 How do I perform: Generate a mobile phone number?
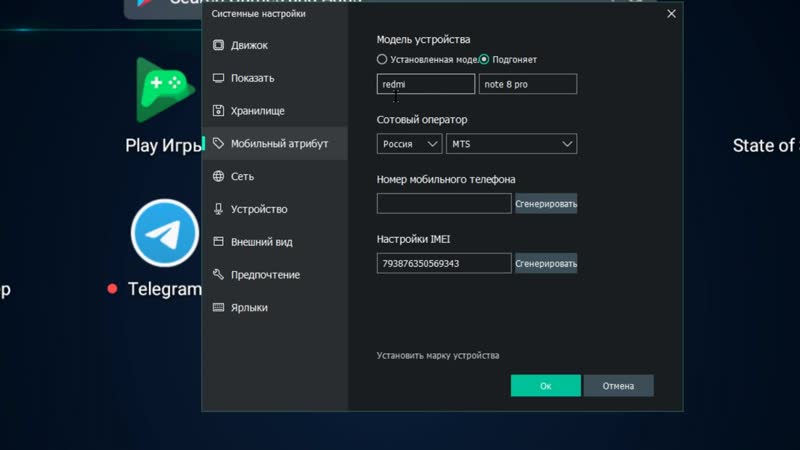[546, 204]
